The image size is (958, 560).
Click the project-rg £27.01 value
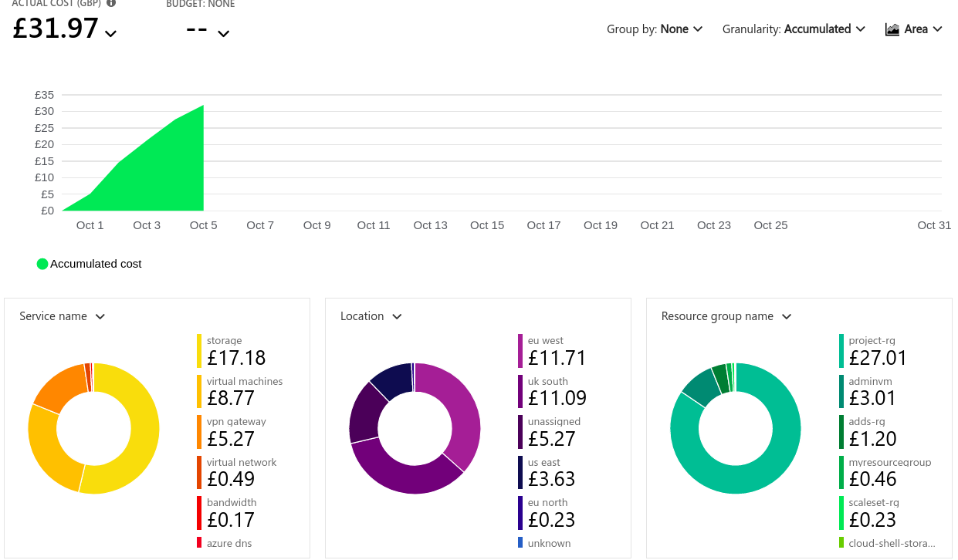(x=878, y=358)
